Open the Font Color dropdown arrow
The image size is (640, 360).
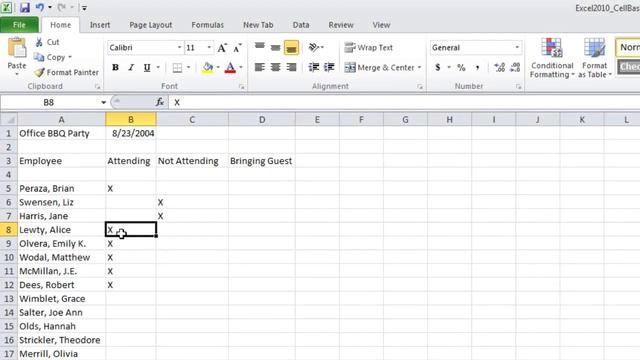coord(241,67)
